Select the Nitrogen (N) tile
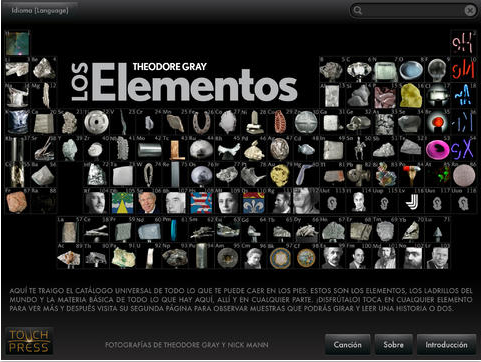This screenshot has height=362, width=481. tap(385, 69)
